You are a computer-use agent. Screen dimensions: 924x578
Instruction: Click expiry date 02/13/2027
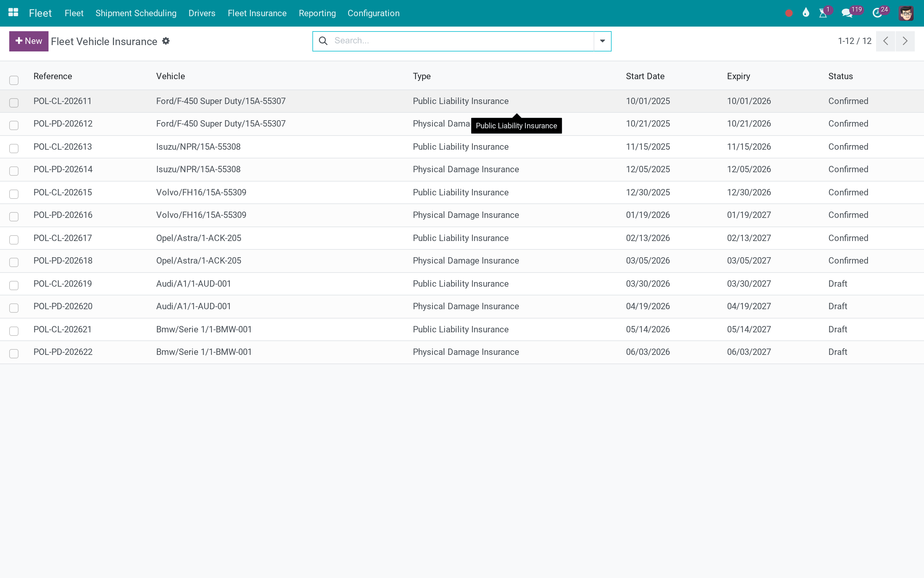coord(749,238)
